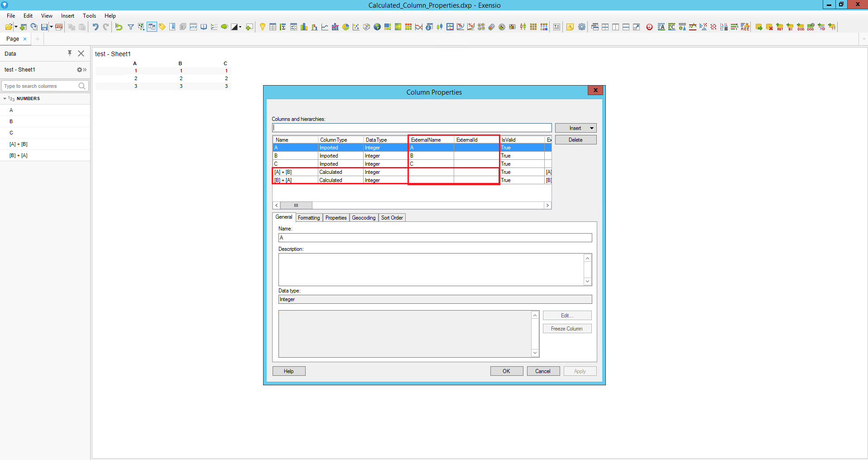This screenshot has width=868, height=460.
Task: Click the column list horizontal scrollbar thumb
Action: point(296,206)
